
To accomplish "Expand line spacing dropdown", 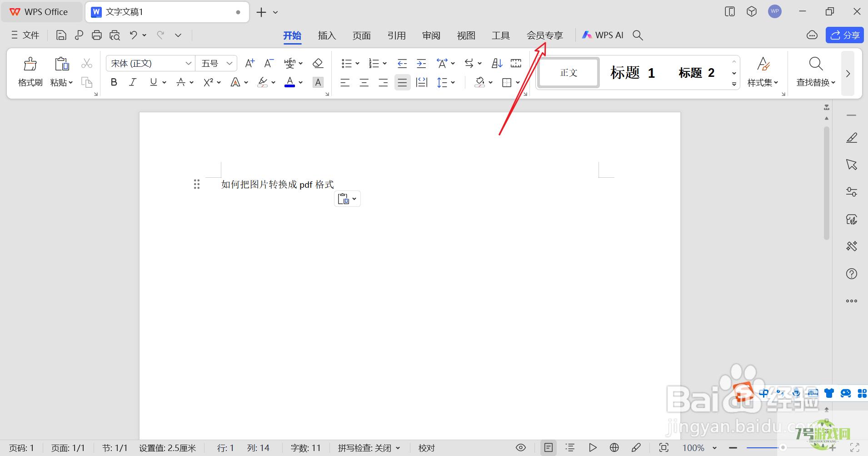I will (x=453, y=83).
